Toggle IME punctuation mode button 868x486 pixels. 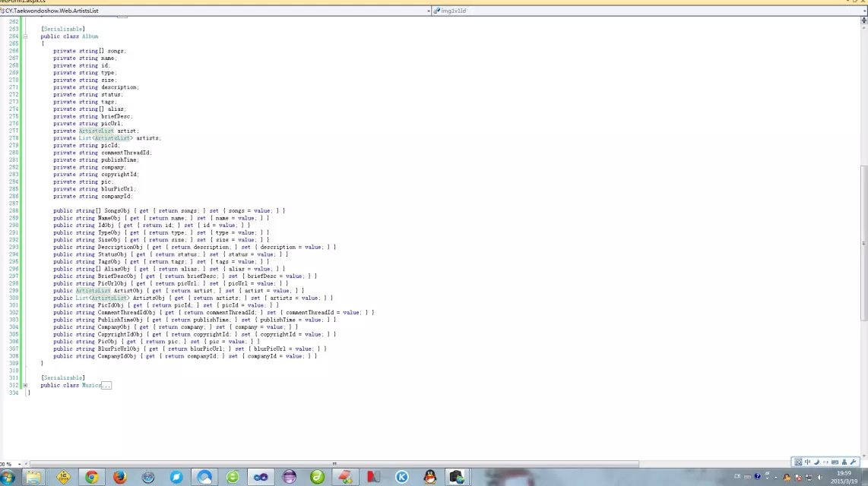pyautogui.click(x=825, y=462)
